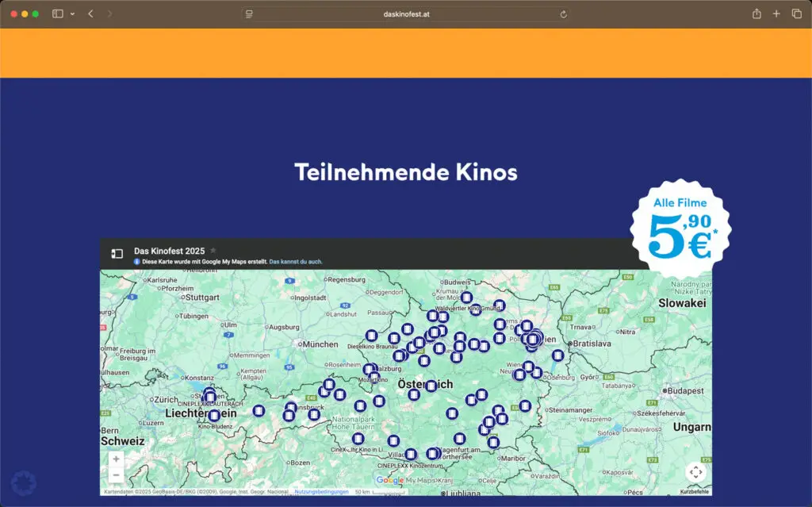Reload the daskinofest.at page
812x507 pixels.
563,13
